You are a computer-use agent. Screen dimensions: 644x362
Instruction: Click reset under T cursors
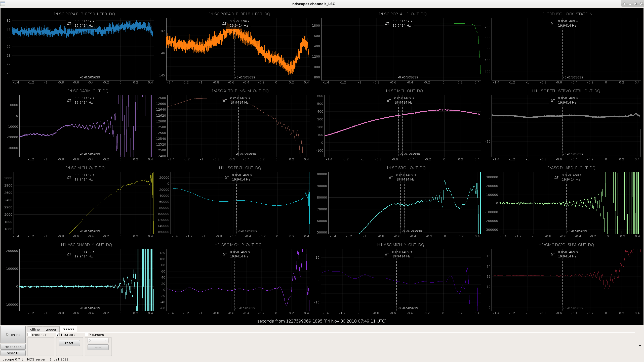69,343
